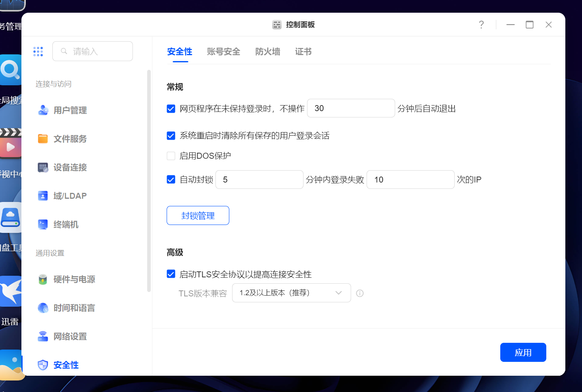This screenshot has width=582, height=392.
Task: Click the 高级 section heading
Action: point(175,252)
